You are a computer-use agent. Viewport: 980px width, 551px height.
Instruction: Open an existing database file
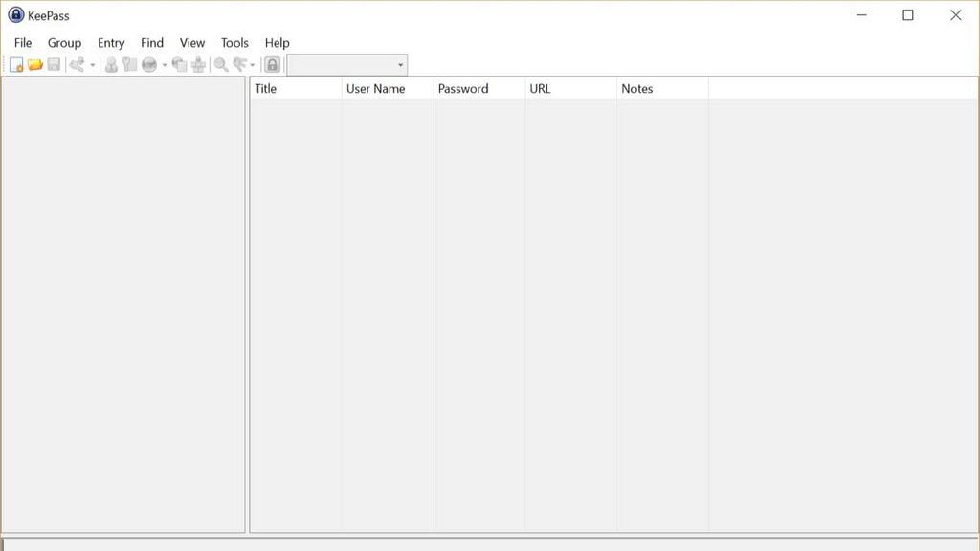(36, 64)
